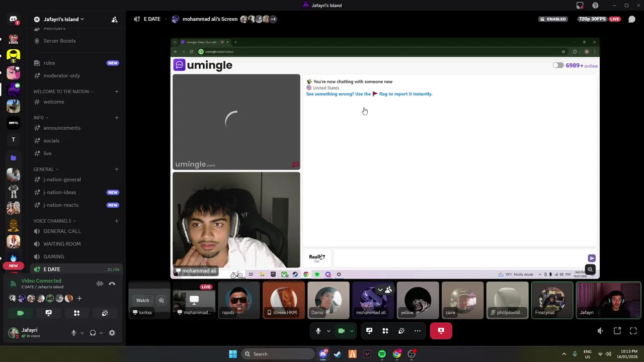Open the taskbar clock showing 10:13 PM
The height and width of the screenshot is (362, 644).
coord(628,354)
